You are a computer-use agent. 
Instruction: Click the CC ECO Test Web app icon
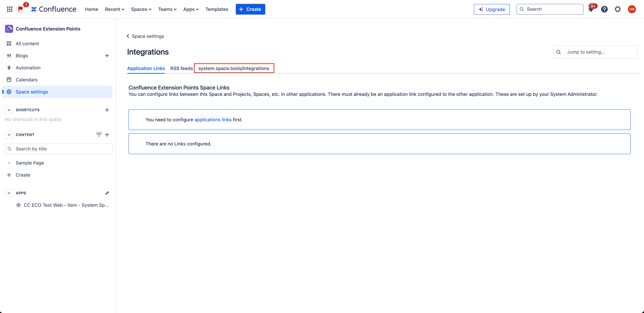click(x=18, y=205)
